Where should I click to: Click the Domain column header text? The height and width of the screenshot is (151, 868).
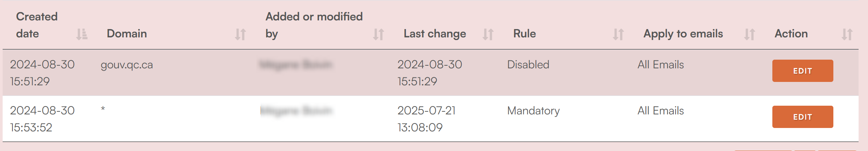pos(127,34)
